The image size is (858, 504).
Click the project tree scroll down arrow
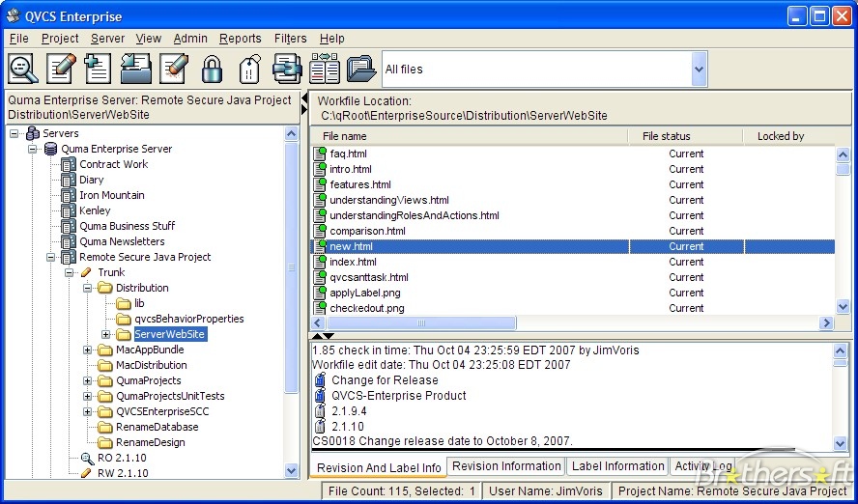[291, 470]
